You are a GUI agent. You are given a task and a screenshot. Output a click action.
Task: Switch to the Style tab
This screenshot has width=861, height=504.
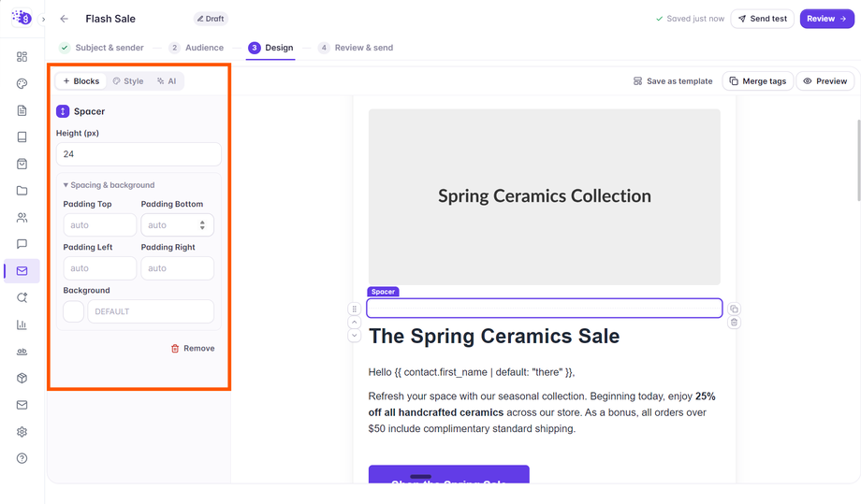pos(128,81)
